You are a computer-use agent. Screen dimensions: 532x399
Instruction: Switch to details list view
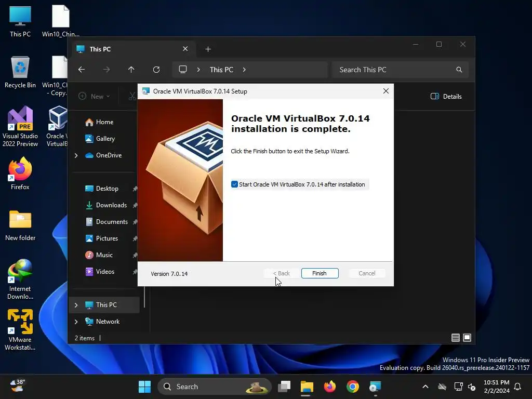(x=455, y=338)
